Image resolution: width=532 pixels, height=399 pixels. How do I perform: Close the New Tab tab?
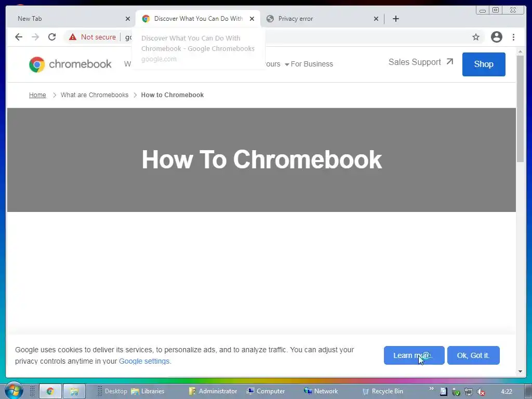(x=128, y=19)
